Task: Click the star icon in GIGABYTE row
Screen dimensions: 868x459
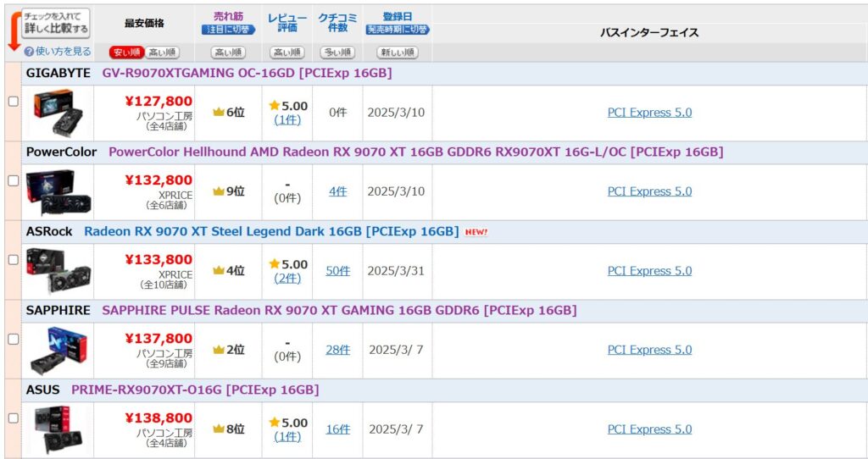Action: pos(274,105)
